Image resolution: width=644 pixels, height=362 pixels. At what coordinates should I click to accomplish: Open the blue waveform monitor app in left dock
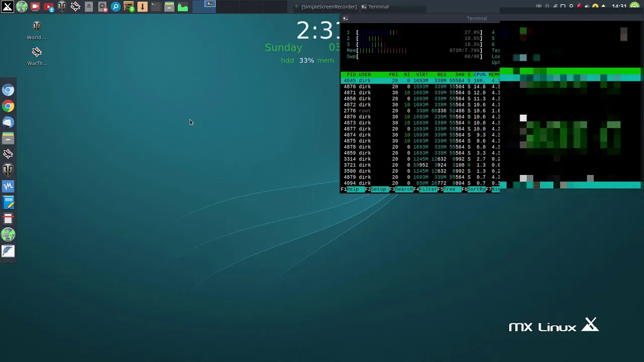pos(8,187)
